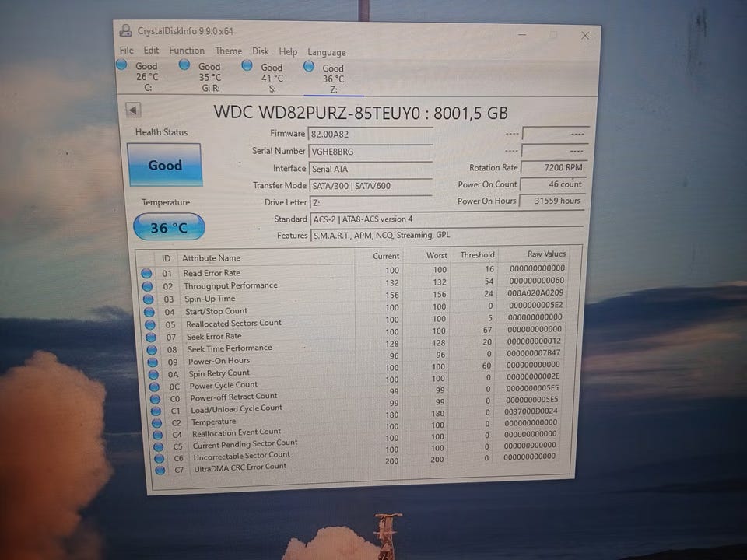Click the status icon for Read Error Rate

click(x=146, y=273)
